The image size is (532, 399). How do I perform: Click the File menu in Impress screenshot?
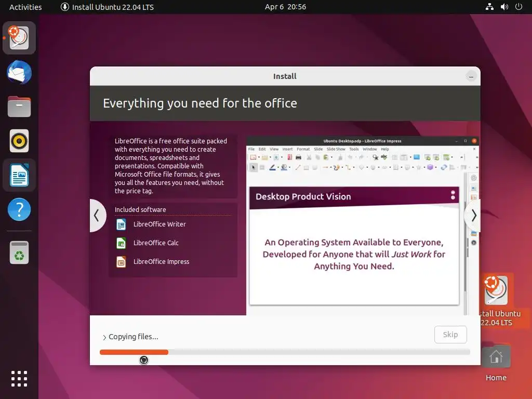251,149
